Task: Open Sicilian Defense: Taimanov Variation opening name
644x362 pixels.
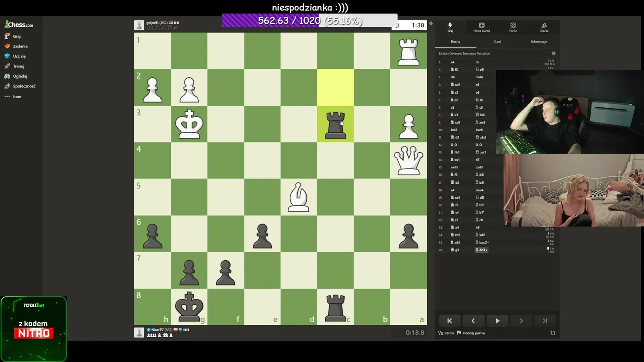Action: coord(464,53)
